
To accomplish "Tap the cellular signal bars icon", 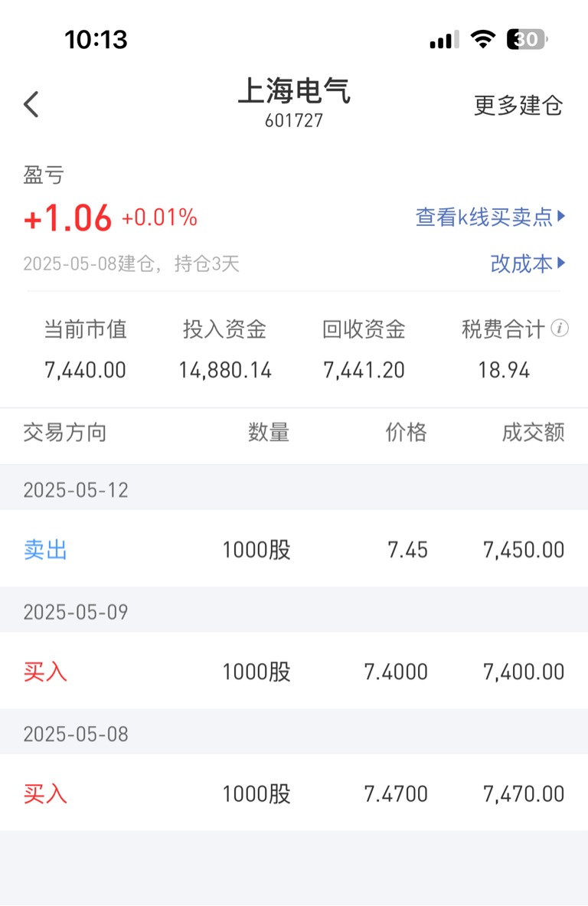I will [x=444, y=40].
